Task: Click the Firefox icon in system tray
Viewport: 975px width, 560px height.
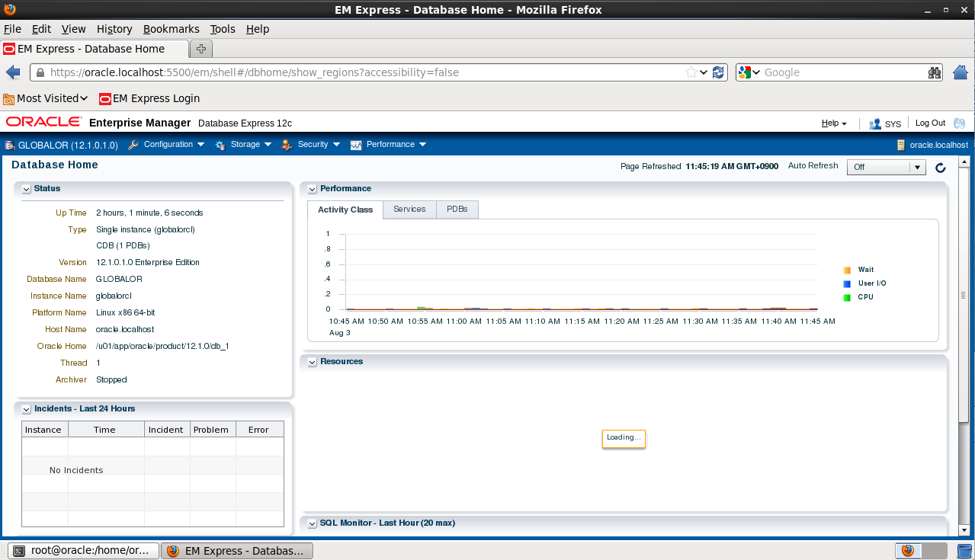Action: click(x=907, y=550)
